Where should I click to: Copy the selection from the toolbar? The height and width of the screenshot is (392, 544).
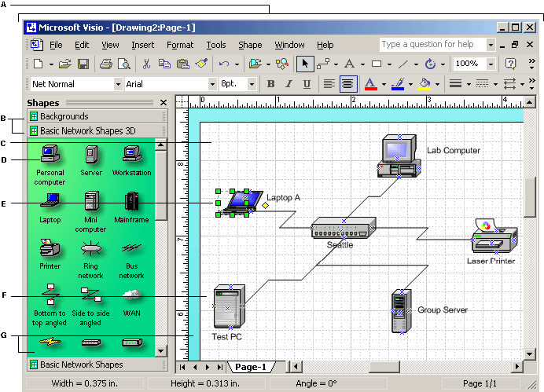pyautogui.click(x=164, y=64)
